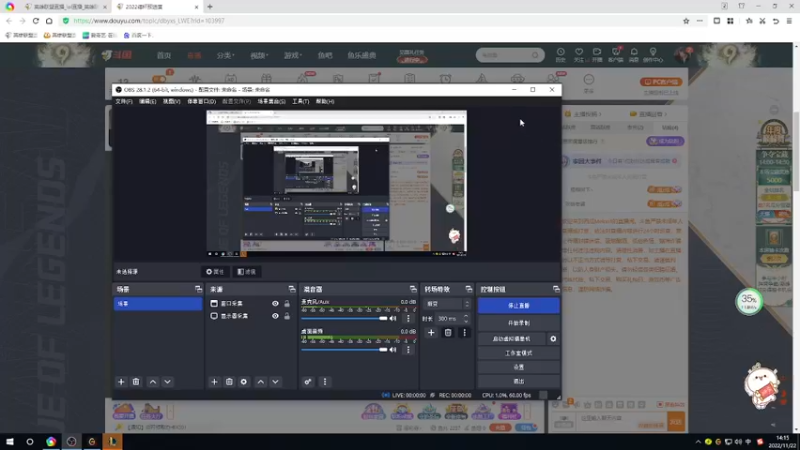
Task: Pop out the Scene Transitions dock panel
Action: point(469,289)
